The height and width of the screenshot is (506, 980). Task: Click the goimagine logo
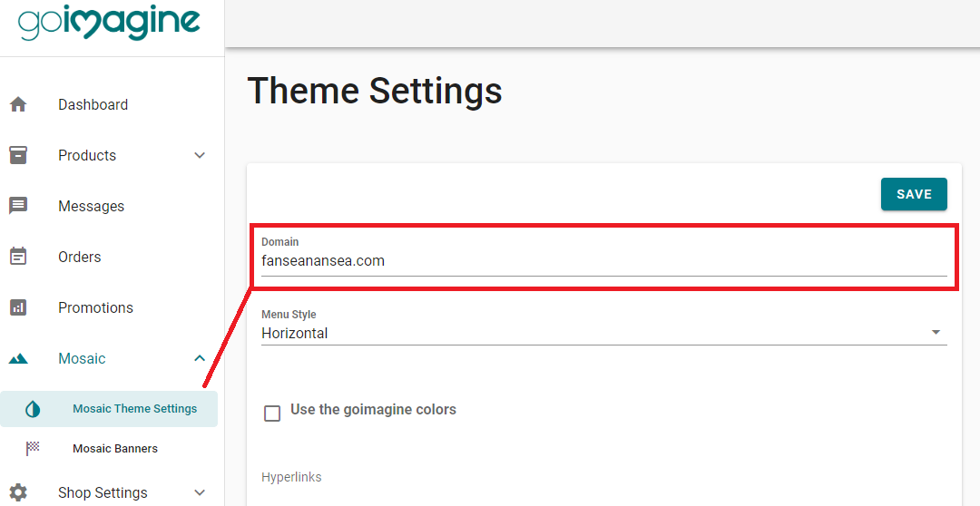click(x=109, y=22)
